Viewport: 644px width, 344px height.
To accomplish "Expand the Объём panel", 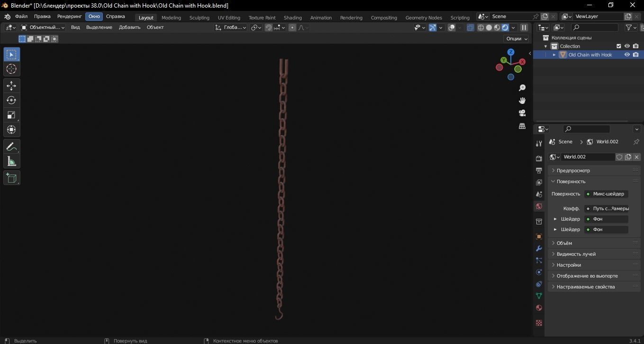I will pyautogui.click(x=594, y=243).
